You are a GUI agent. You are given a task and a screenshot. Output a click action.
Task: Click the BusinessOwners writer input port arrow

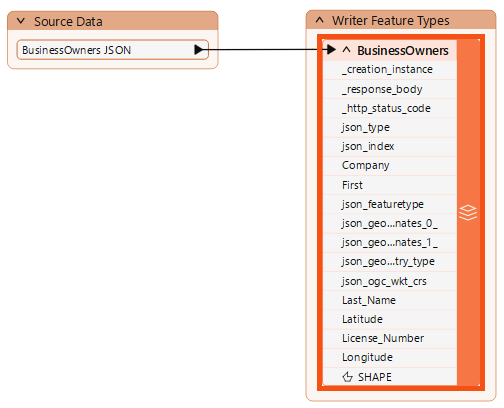pos(331,50)
